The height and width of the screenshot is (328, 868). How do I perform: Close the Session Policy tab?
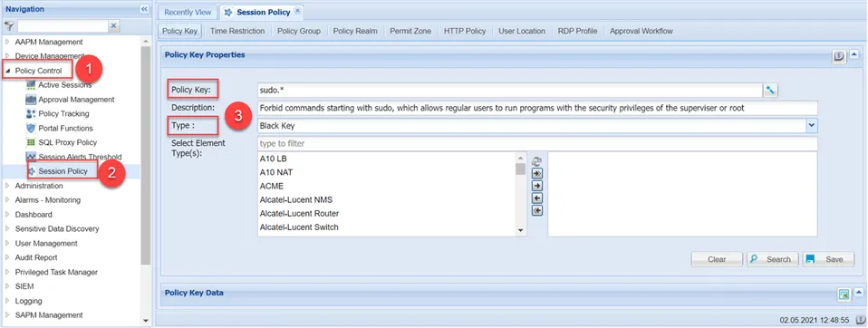(297, 10)
